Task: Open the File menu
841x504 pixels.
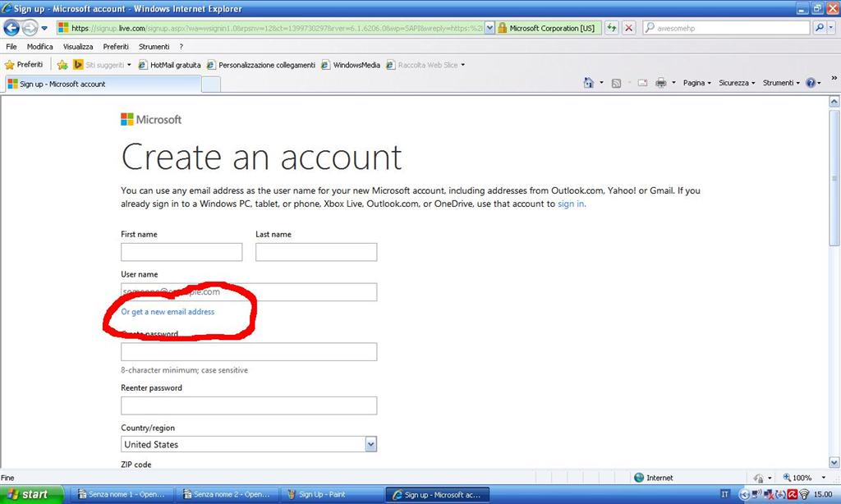Action: [11, 47]
